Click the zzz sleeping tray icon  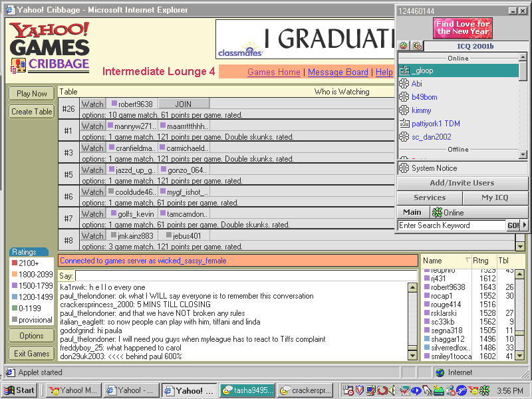coord(439,390)
